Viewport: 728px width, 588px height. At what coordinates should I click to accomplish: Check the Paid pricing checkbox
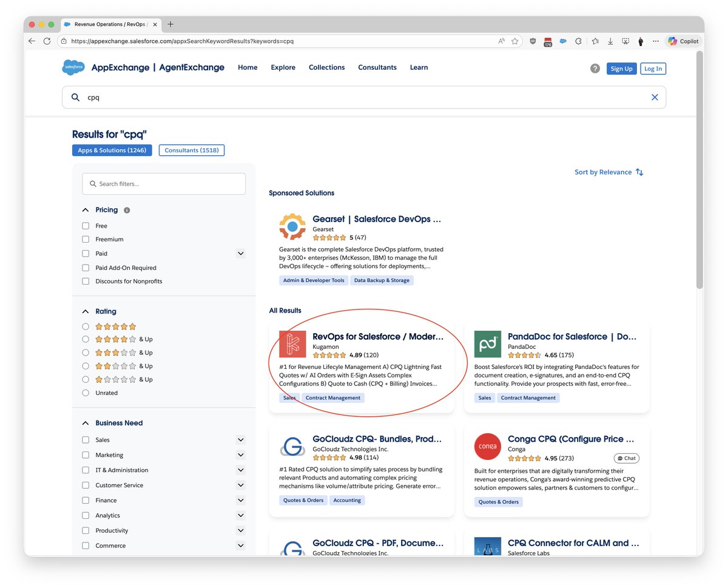pyautogui.click(x=86, y=254)
